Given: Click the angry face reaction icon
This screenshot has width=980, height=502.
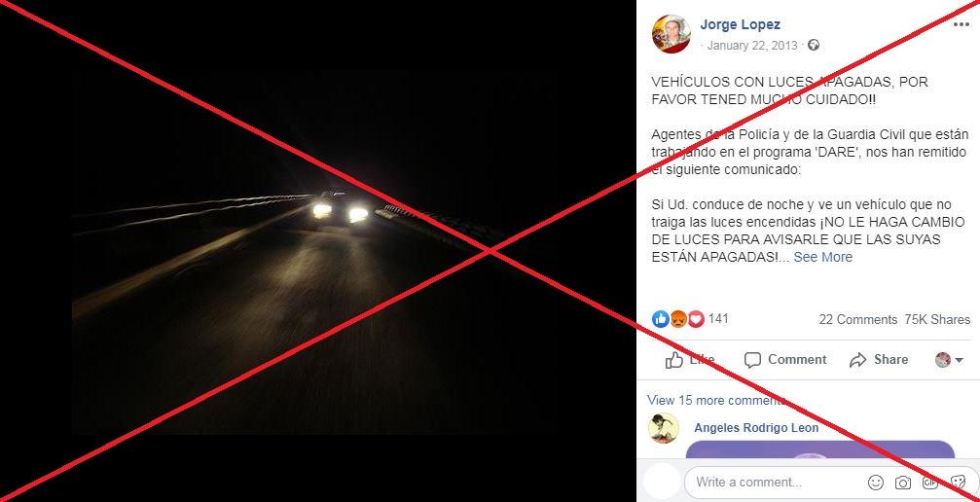Looking at the screenshot, I should point(678,319).
